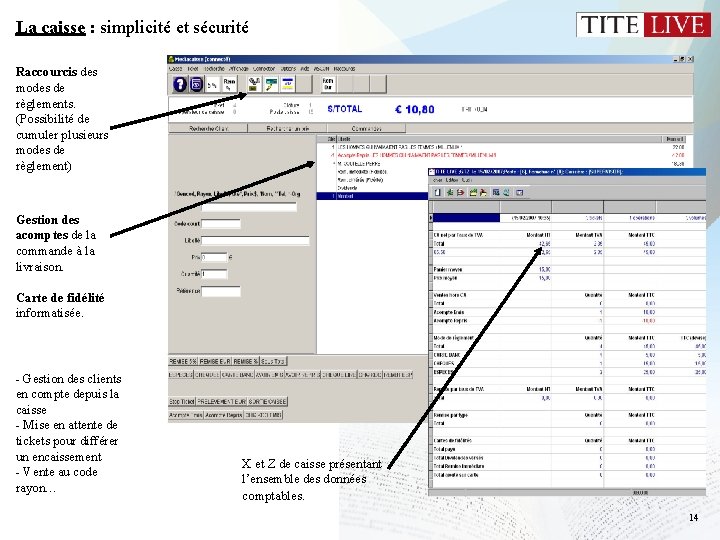Click the Sous Total button
This screenshot has height=540, width=720.
[x=273, y=361]
